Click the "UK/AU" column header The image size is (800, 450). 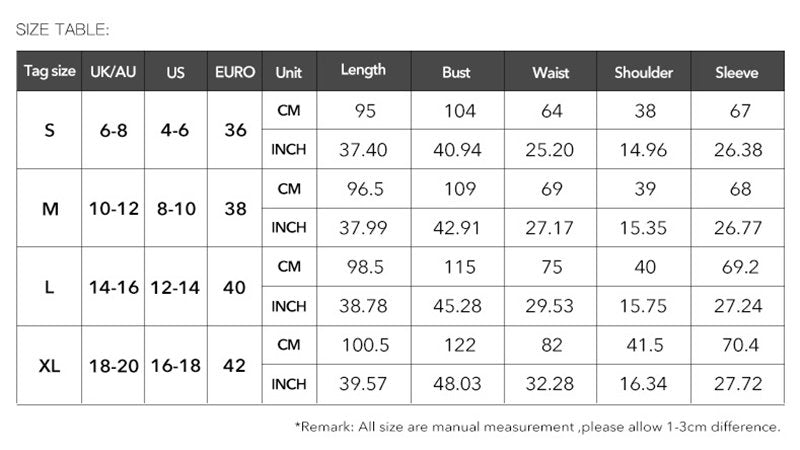click(x=112, y=72)
